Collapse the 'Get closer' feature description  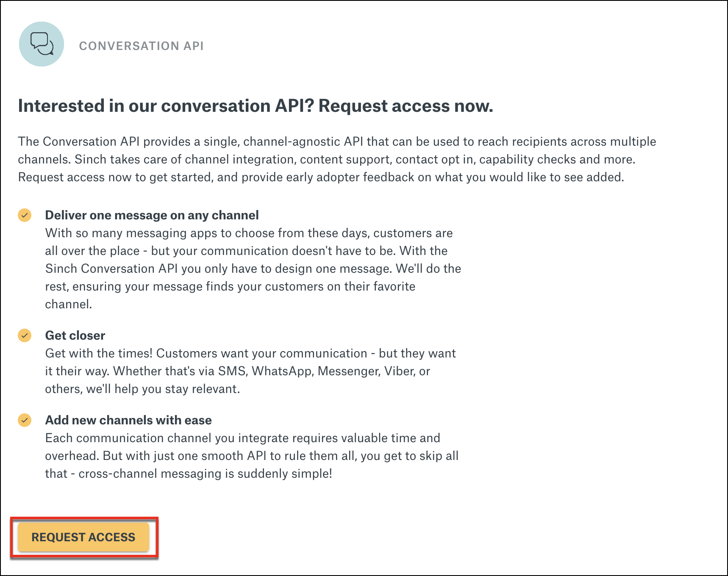(75, 335)
